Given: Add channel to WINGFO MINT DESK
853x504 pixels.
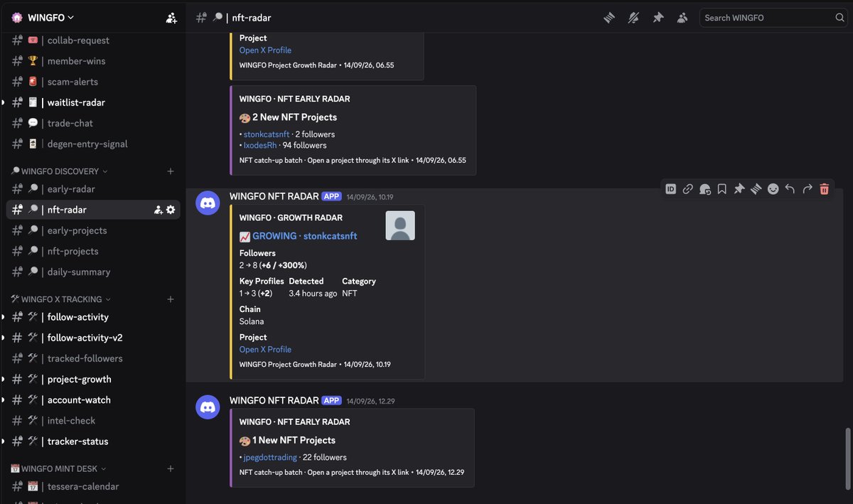Looking at the screenshot, I should point(171,469).
